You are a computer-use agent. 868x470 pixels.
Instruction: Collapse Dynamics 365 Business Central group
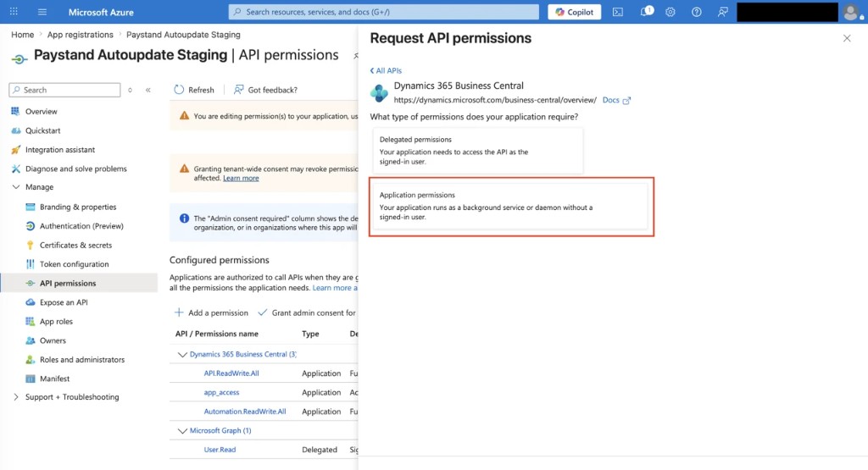tap(182, 355)
